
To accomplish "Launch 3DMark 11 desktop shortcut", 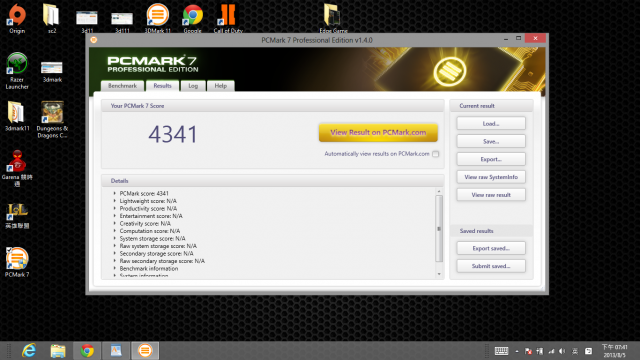I will [x=158, y=18].
